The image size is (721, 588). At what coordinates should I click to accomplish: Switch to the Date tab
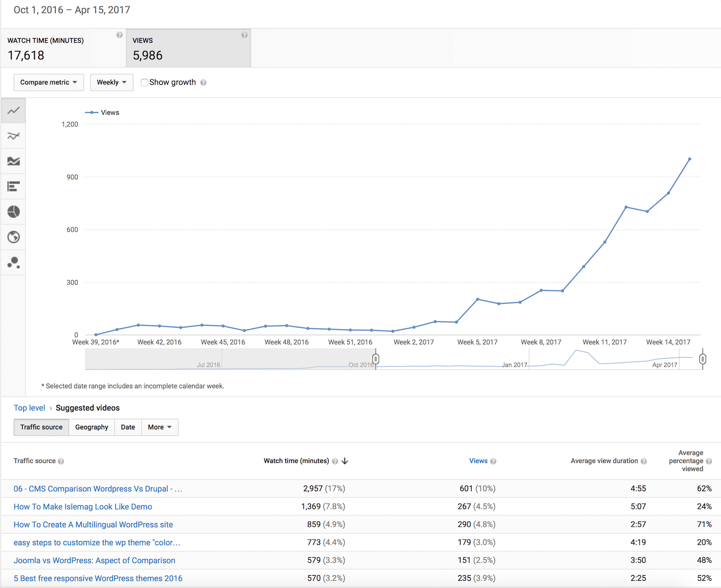[x=128, y=427]
